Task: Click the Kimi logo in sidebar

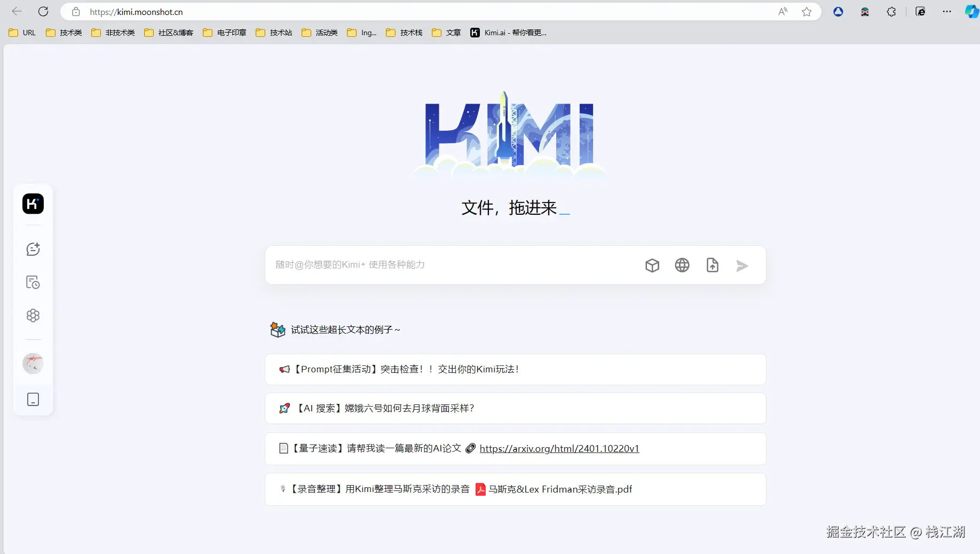Action: pos(33,204)
